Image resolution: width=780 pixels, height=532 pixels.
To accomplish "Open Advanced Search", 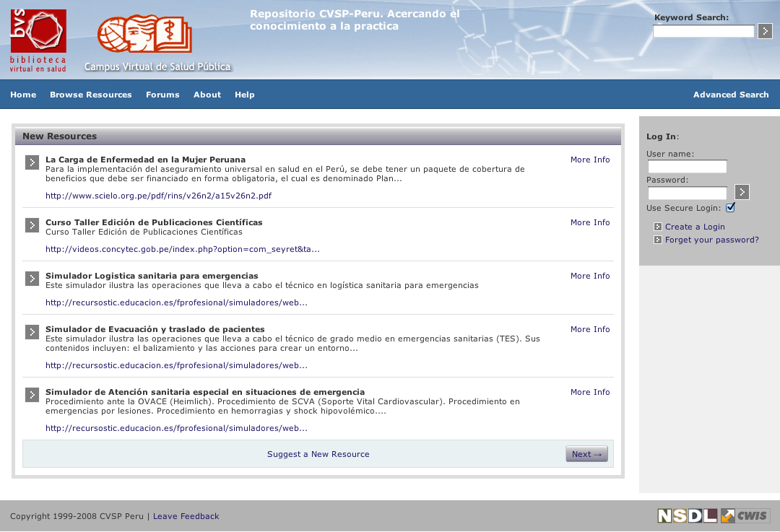I will point(731,95).
